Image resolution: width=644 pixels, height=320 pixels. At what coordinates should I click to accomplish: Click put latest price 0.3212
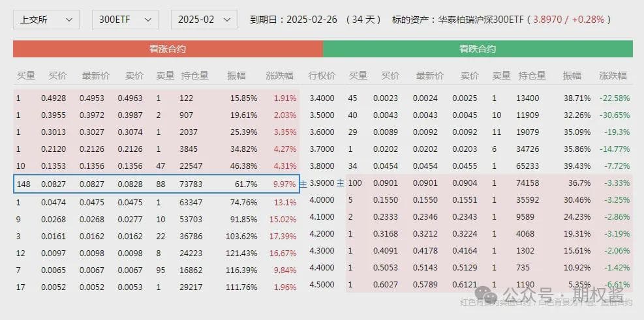pos(425,234)
